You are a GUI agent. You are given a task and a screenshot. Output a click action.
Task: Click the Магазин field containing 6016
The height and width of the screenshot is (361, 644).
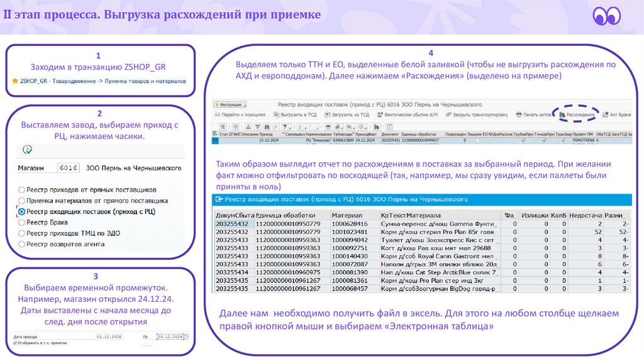click(x=68, y=168)
